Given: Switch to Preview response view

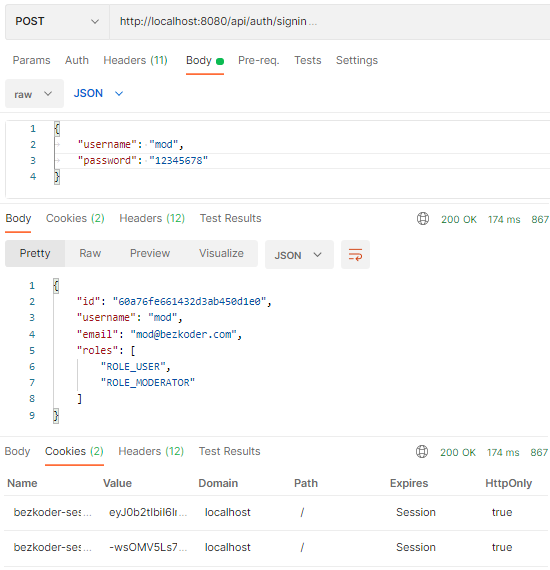Looking at the screenshot, I should [x=150, y=253].
